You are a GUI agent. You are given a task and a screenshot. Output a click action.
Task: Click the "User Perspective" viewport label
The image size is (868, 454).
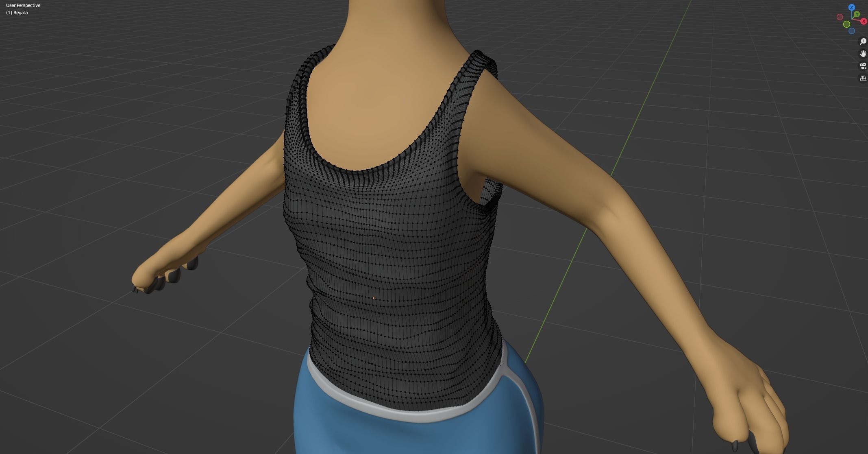(x=23, y=5)
